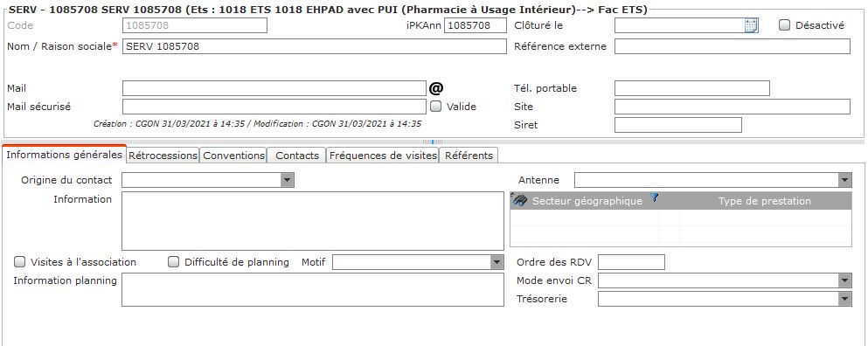Click the Mail input field
The image size is (868, 346).
(x=274, y=88)
